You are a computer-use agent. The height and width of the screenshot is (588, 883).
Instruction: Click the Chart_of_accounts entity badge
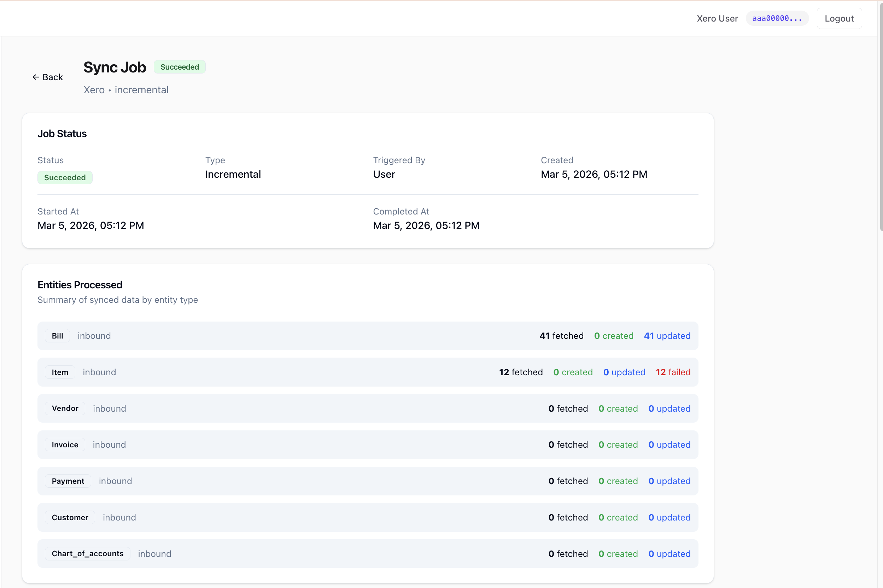tap(87, 553)
